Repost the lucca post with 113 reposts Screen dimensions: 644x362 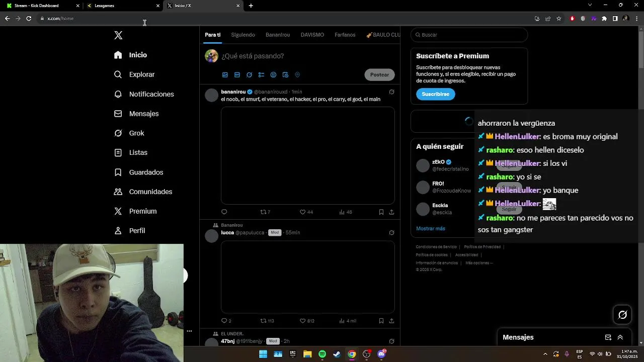tap(267, 321)
